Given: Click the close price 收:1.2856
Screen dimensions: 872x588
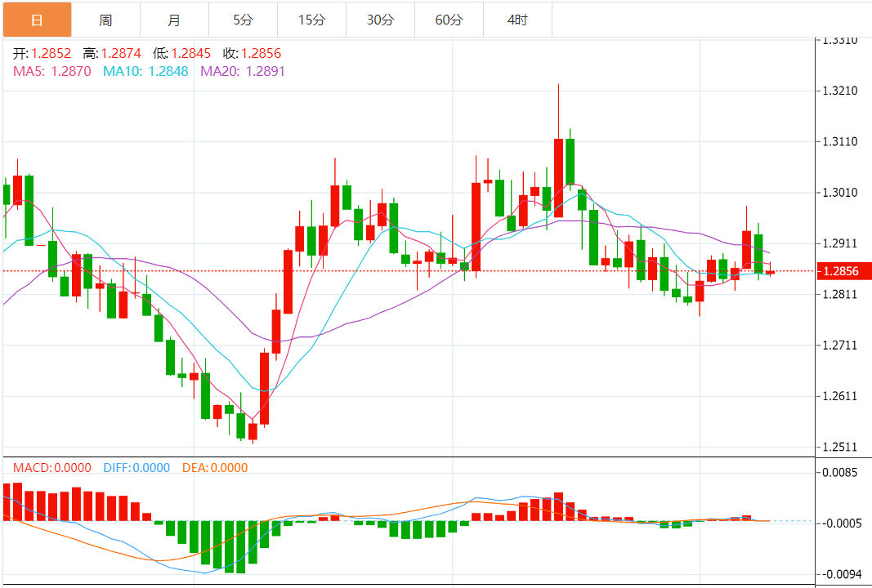Looking at the screenshot, I should point(252,53).
